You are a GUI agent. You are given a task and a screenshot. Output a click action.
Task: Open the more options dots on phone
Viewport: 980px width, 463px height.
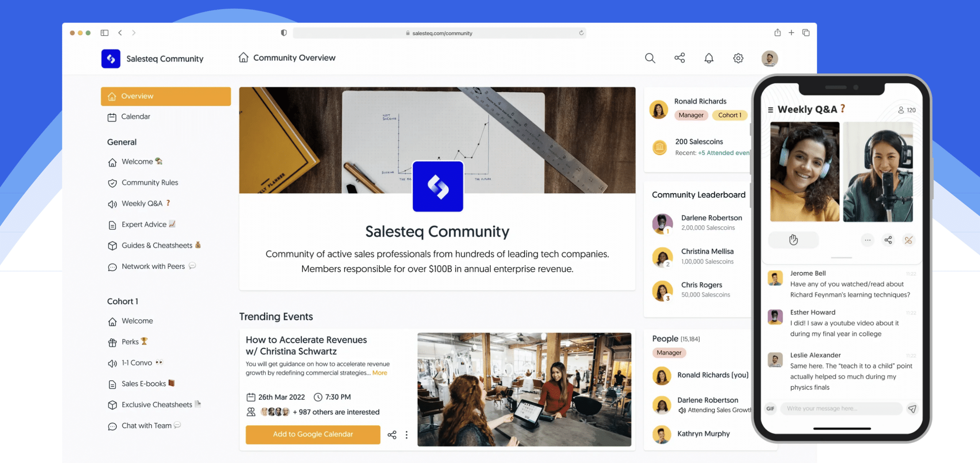pyautogui.click(x=867, y=240)
